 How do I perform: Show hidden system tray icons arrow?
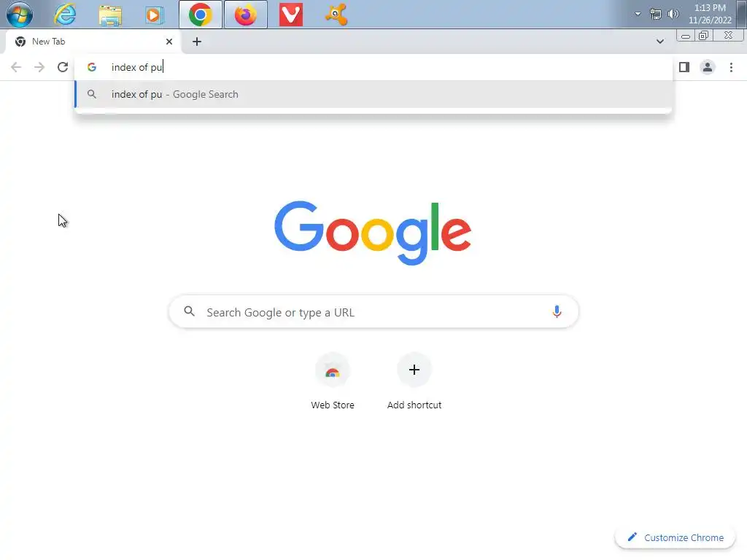point(638,14)
